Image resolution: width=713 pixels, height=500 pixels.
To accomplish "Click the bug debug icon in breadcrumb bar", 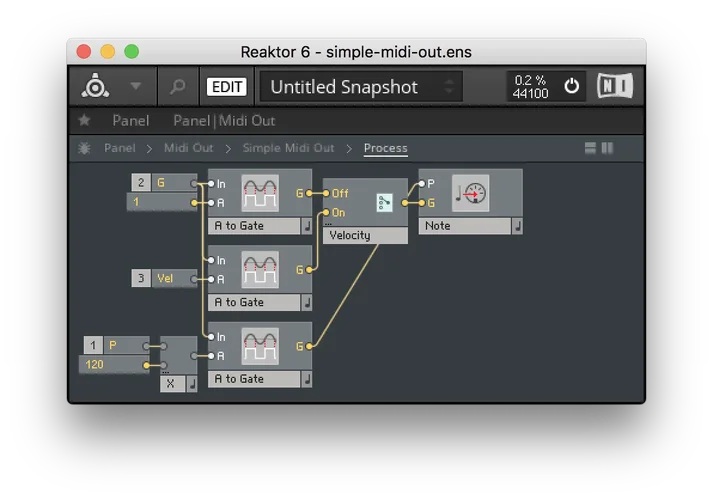I will point(84,148).
